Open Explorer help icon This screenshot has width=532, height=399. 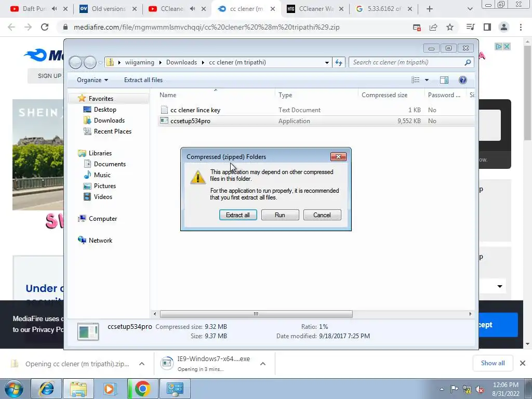coord(462,80)
